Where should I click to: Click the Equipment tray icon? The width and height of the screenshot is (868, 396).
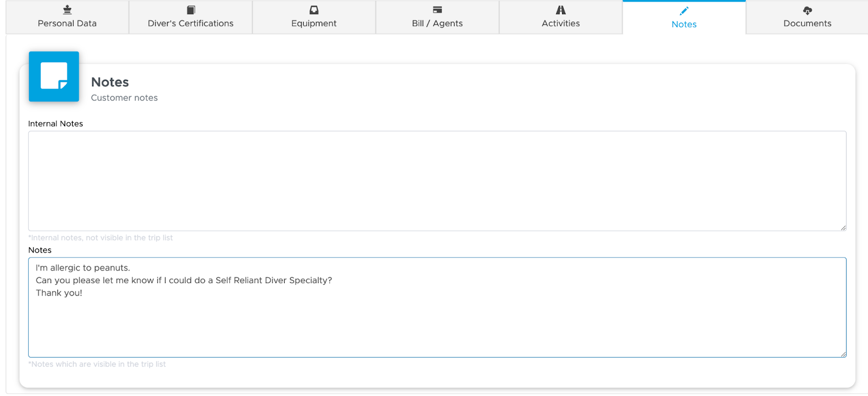(x=314, y=10)
